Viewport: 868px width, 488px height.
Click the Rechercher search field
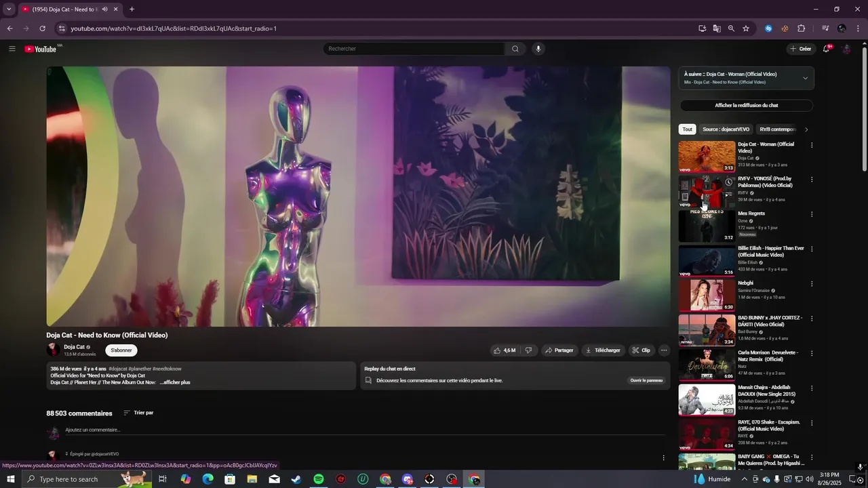[414, 49]
